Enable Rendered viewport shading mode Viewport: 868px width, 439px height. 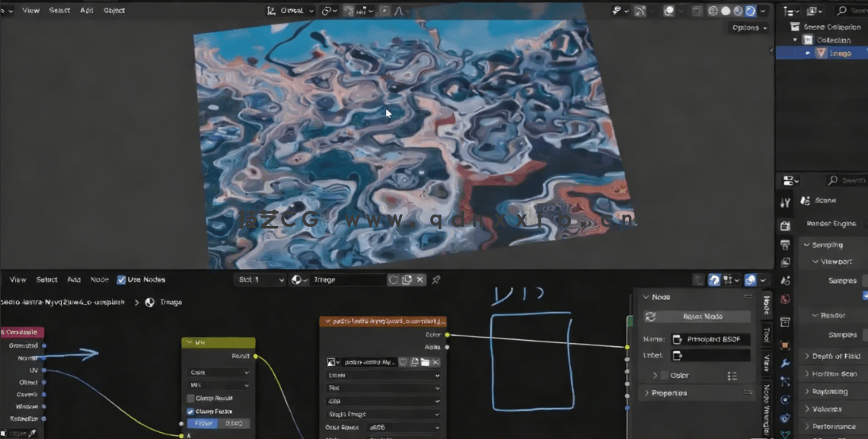[x=749, y=11]
